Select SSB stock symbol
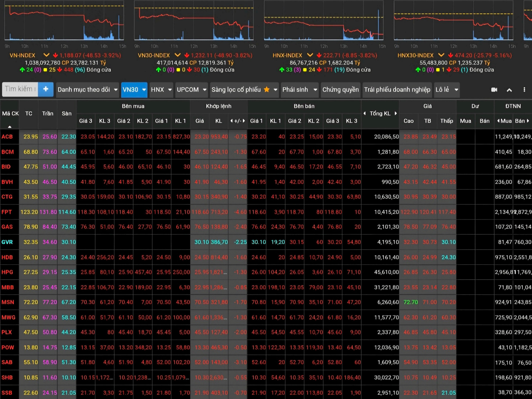Screen dimensions: 532x399 pyautogui.click(x=7, y=393)
